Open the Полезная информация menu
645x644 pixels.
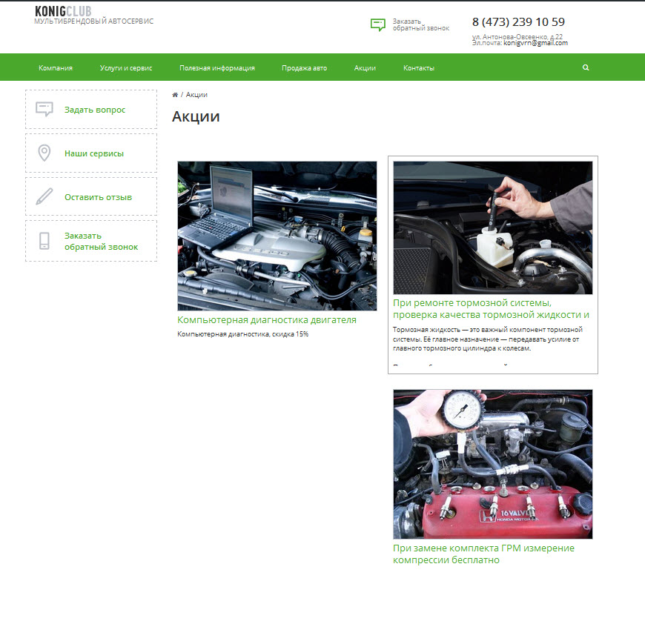click(216, 68)
